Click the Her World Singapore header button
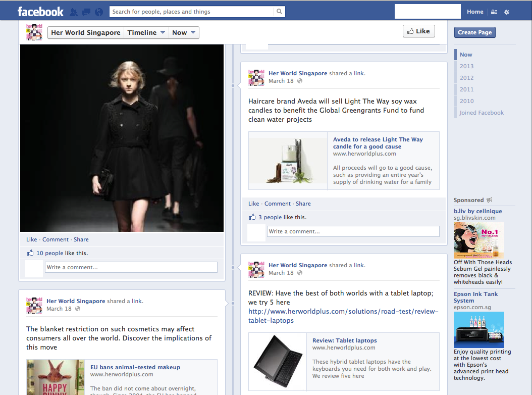Viewport: 532px width, 395px height. click(x=86, y=33)
